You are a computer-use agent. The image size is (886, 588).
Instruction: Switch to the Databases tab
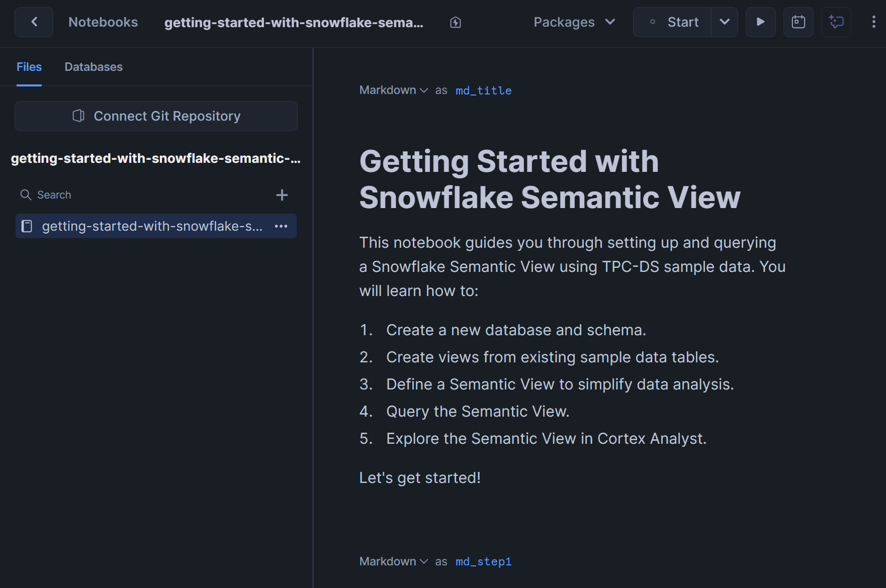(x=94, y=67)
